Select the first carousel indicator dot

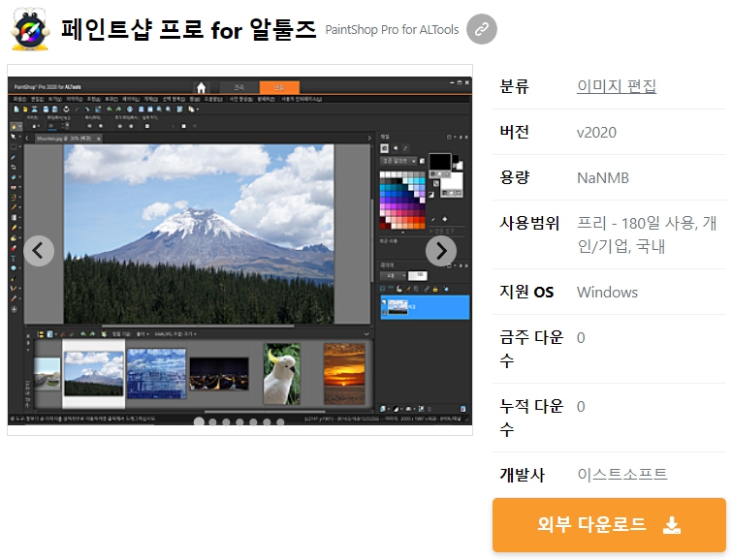click(199, 421)
